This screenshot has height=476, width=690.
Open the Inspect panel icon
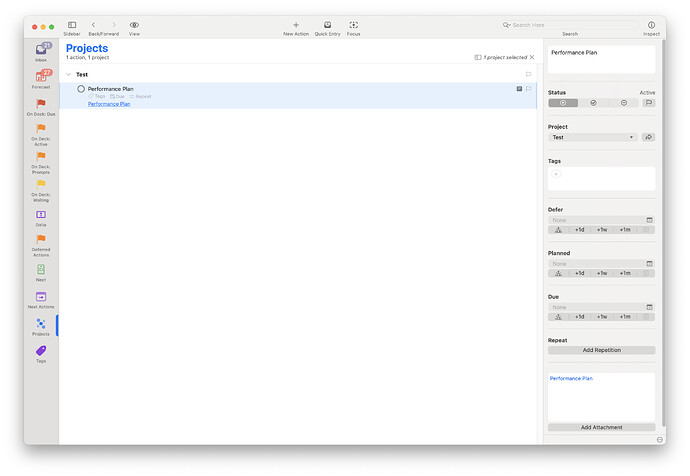pos(651,25)
